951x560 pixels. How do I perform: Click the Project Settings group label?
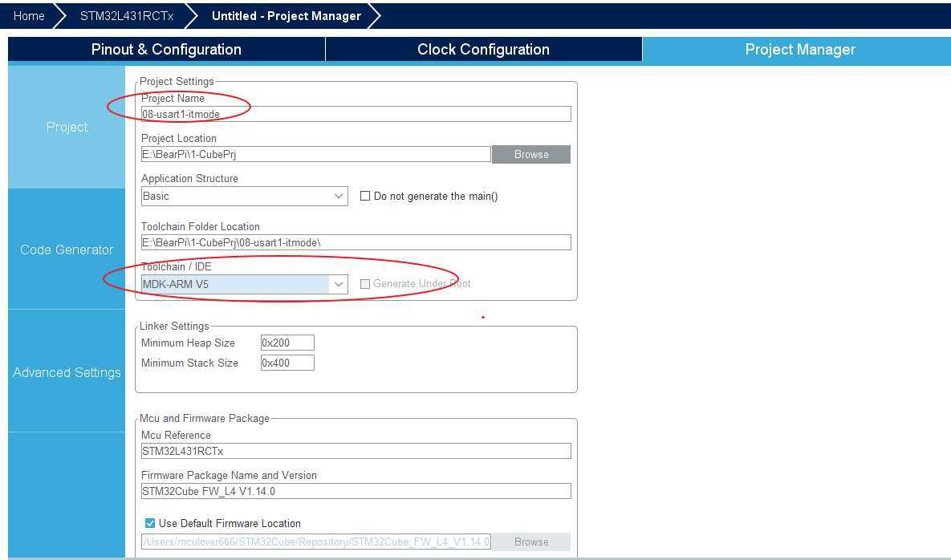tap(177, 81)
